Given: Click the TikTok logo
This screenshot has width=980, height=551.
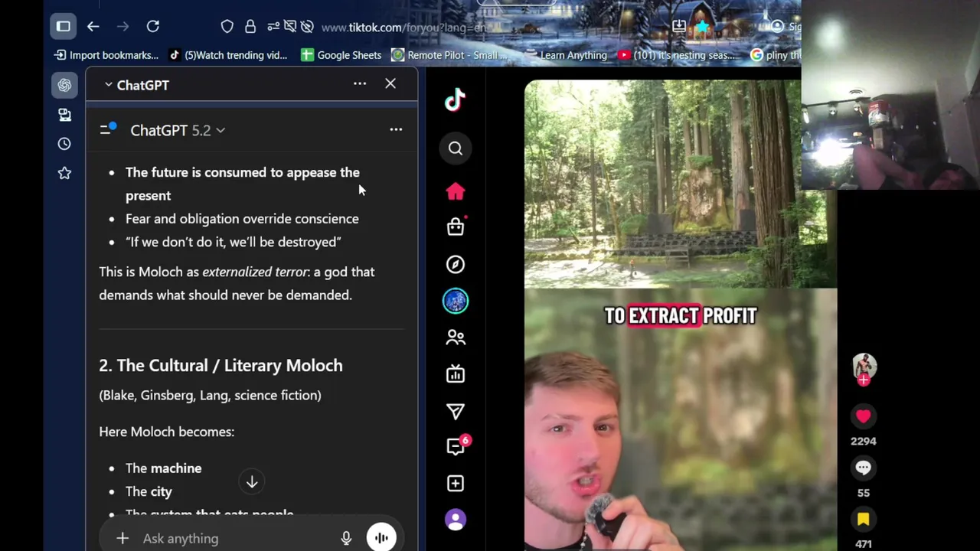Looking at the screenshot, I should (x=456, y=99).
